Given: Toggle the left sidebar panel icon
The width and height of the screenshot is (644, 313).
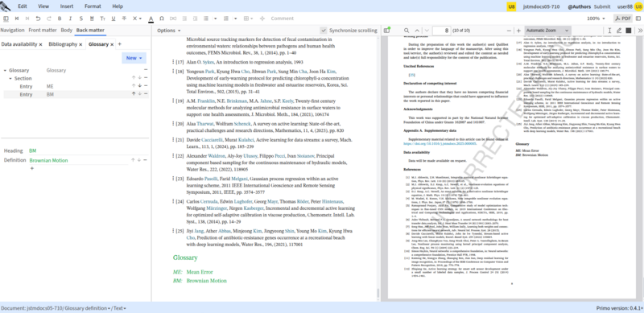Looking at the screenshot, I should (6, 19).
